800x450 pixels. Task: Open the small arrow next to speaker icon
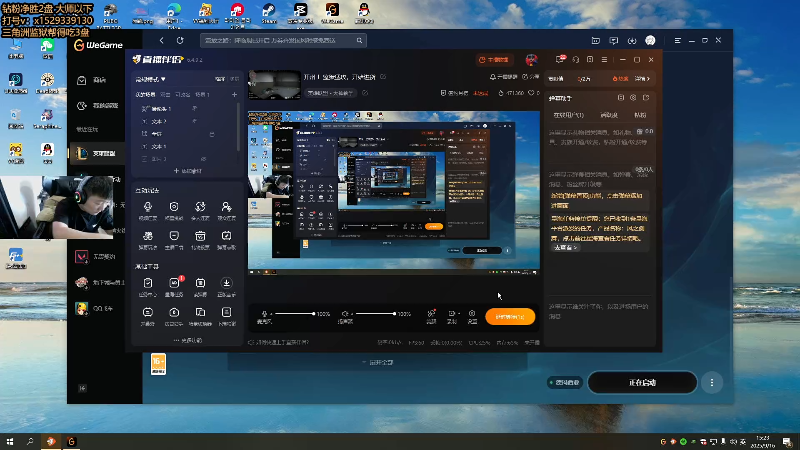click(352, 314)
